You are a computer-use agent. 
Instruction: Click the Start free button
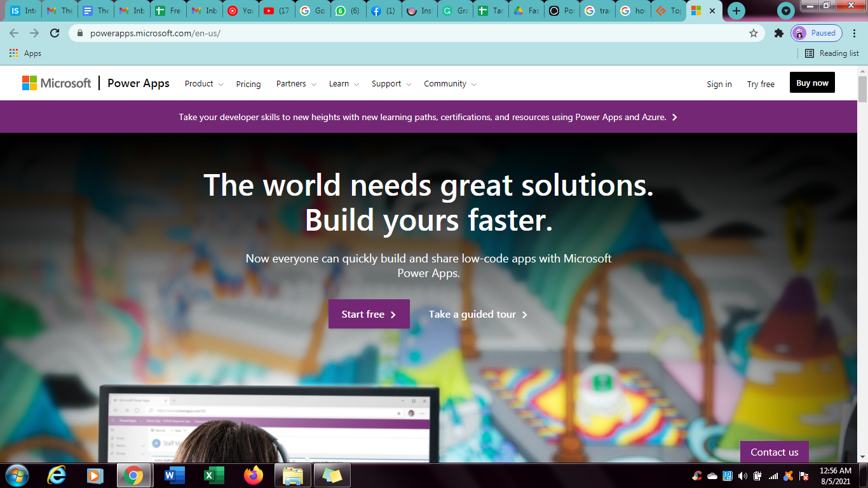[x=369, y=314]
